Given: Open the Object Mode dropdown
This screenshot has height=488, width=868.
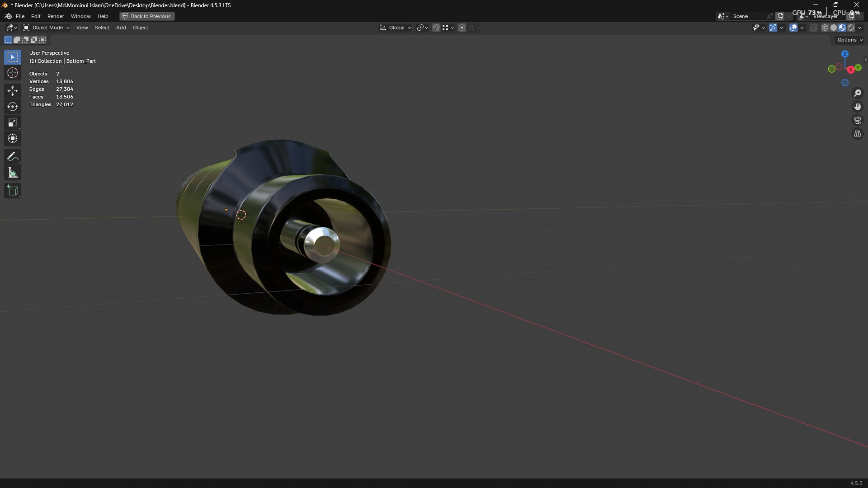Looking at the screenshot, I should (46, 28).
